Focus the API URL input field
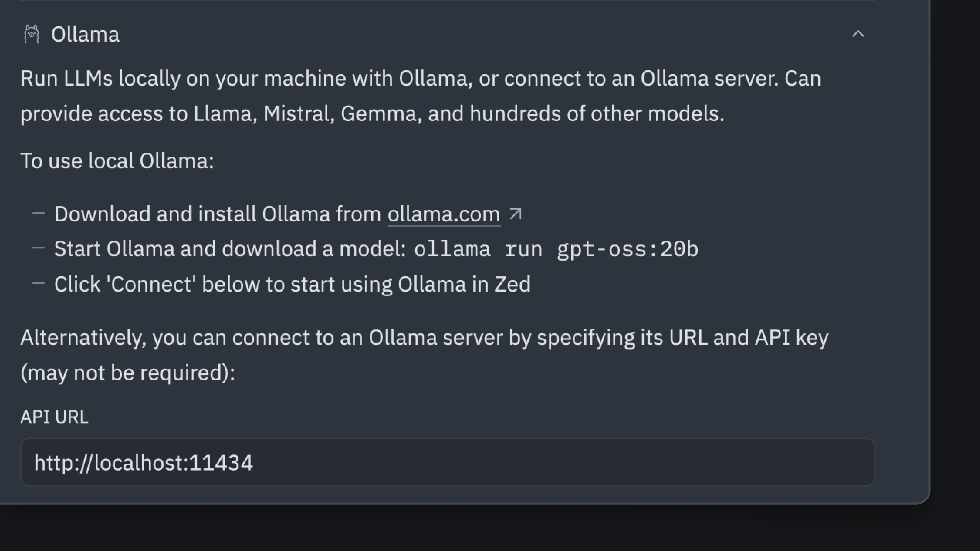This screenshot has height=551, width=980. pyautogui.click(x=447, y=462)
